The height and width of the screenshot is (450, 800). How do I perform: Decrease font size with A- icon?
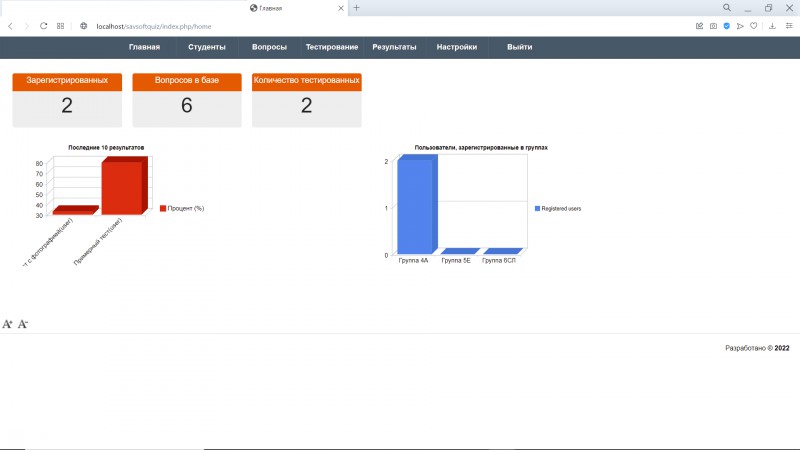(x=23, y=324)
